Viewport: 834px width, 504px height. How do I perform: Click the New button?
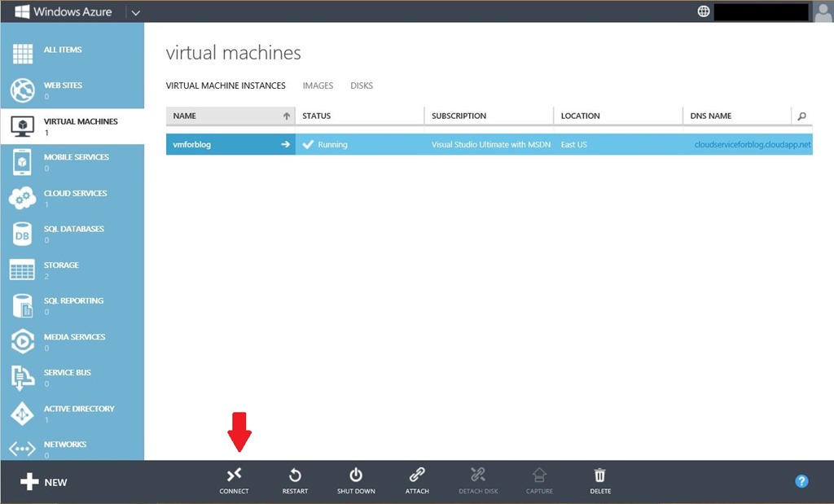[44, 482]
